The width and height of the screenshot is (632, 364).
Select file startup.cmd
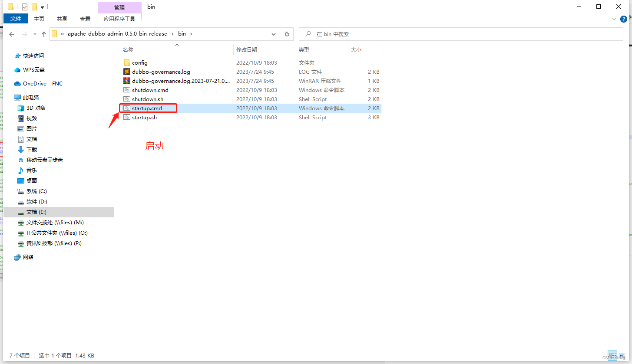coord(147,108)
